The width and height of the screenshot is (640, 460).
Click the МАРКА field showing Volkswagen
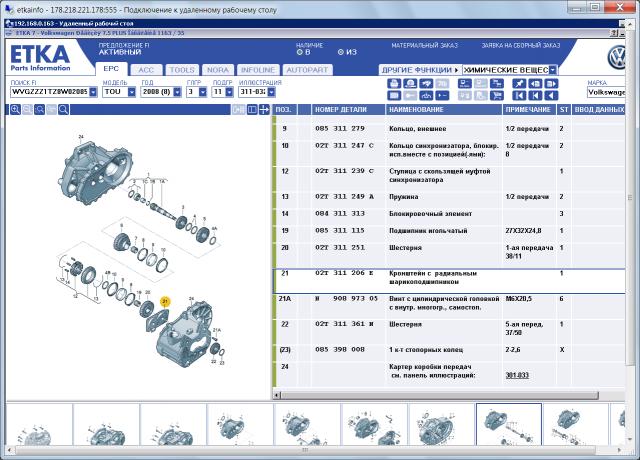tap(606, 92)
